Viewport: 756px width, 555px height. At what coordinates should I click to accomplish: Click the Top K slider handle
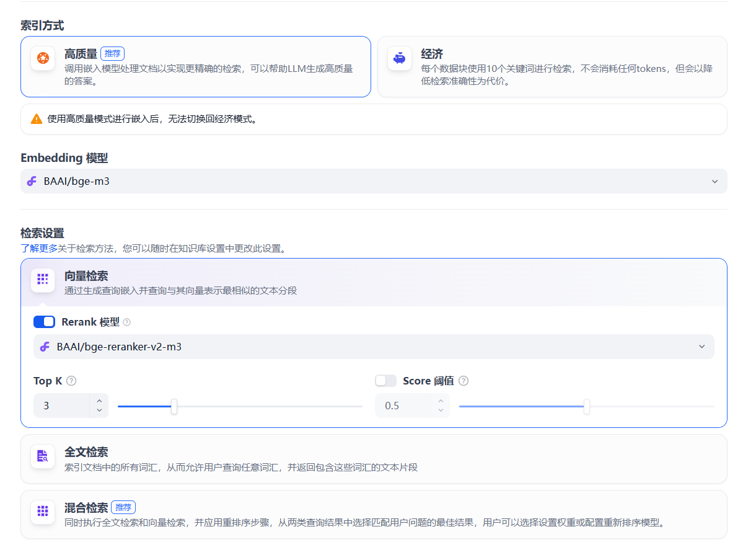[174, 406]
